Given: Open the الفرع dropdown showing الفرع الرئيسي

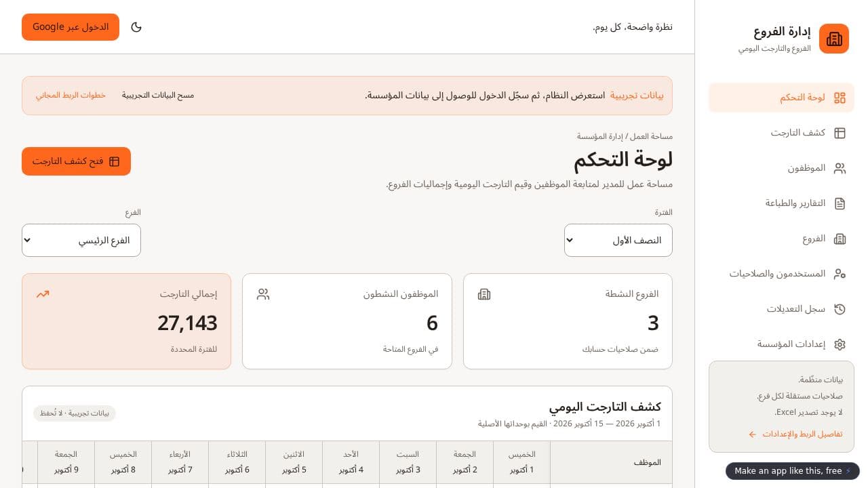Looking at the screenshot, I should 81,241.
